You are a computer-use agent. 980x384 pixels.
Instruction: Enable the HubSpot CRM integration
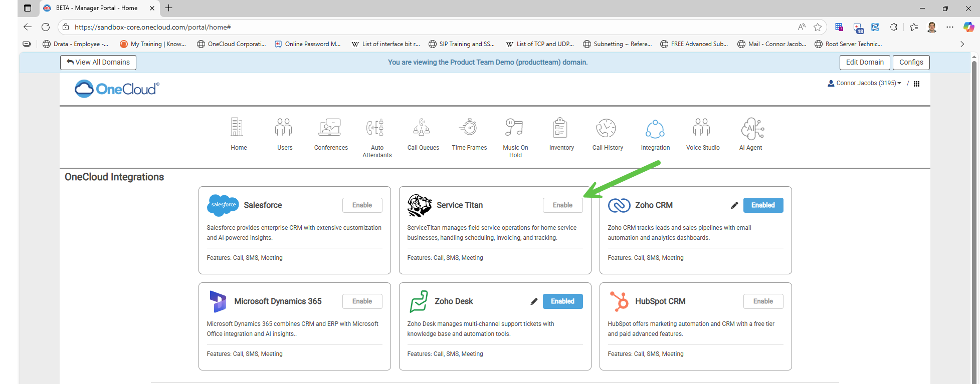coord(763,301)
